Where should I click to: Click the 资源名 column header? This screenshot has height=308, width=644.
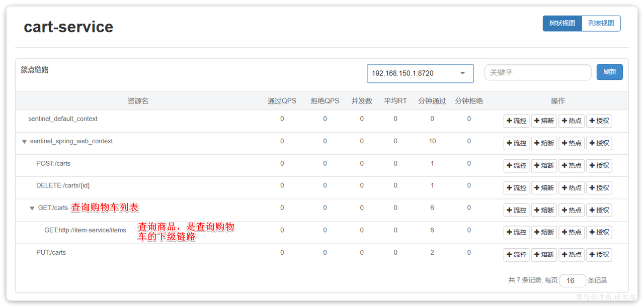coord(138,101)
